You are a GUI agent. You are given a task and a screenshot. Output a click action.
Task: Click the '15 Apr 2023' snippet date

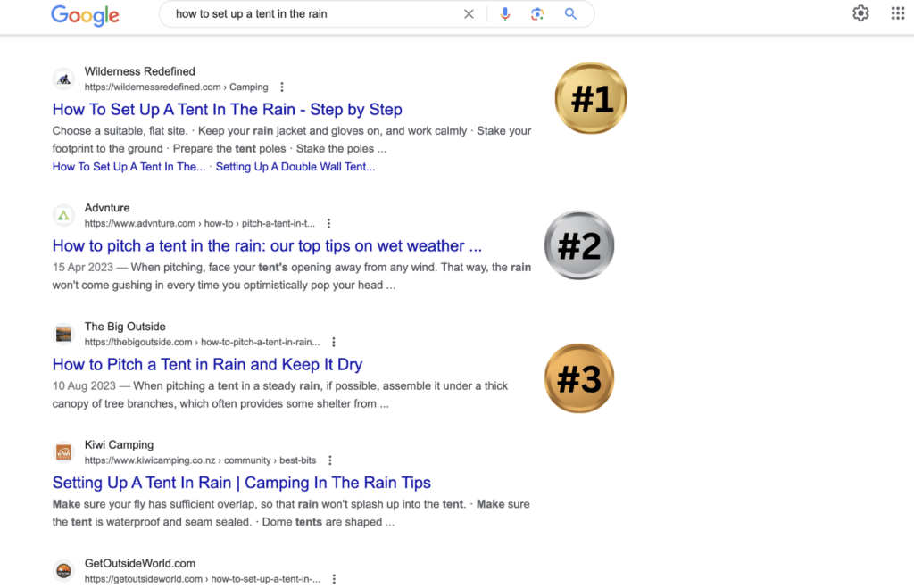point(83,268)
